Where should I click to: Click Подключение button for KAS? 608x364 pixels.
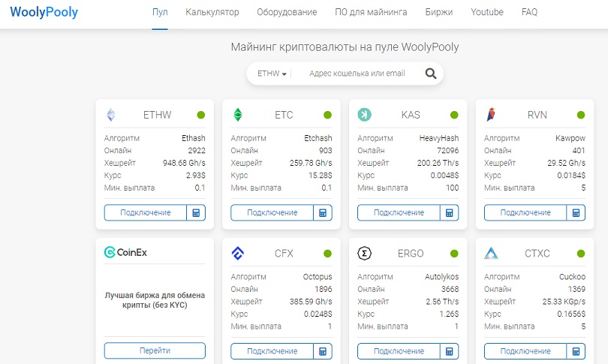coord(399,213)
